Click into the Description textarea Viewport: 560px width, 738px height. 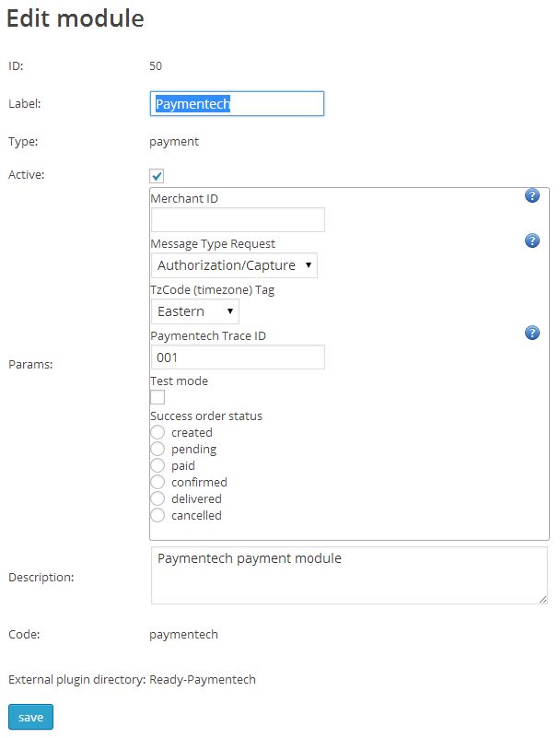(x=349, y=575)
